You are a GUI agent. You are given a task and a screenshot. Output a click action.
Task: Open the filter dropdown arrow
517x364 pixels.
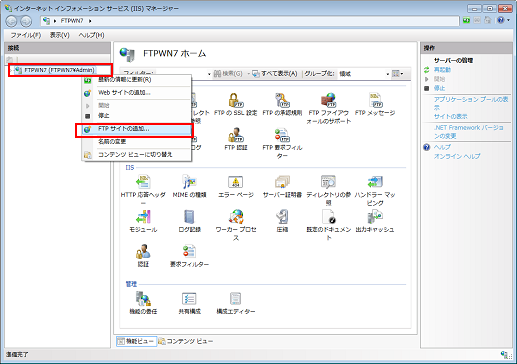click(x=209, y=74)
